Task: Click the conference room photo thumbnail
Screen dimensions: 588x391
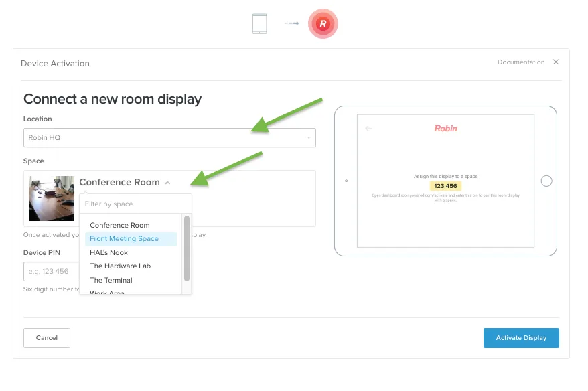Action: tap(52, 198)
